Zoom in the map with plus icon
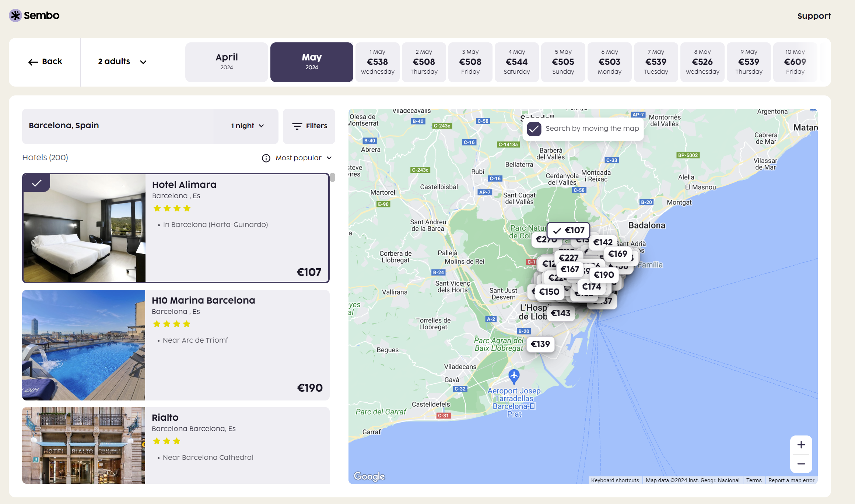855x504 pixels. point(801,445)
